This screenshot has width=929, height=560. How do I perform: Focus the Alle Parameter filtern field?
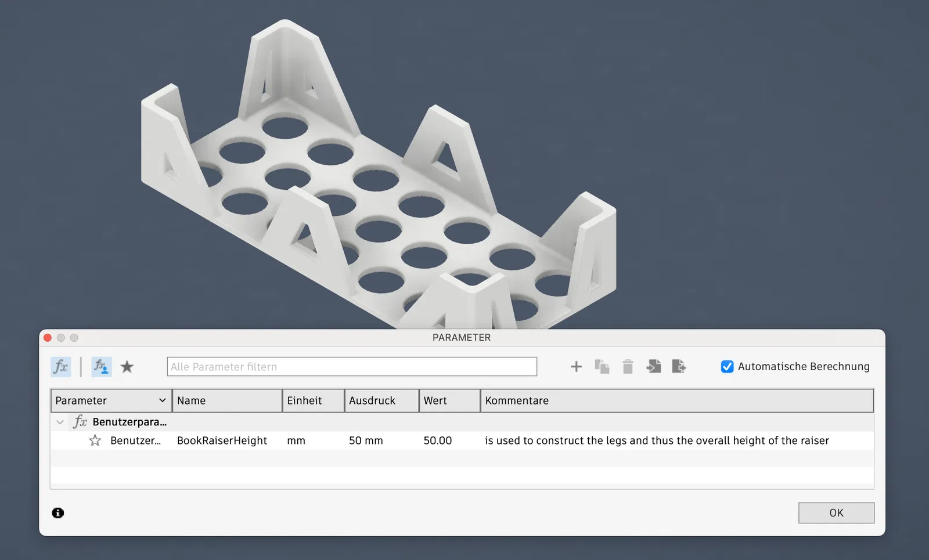[x=352, y=367]
